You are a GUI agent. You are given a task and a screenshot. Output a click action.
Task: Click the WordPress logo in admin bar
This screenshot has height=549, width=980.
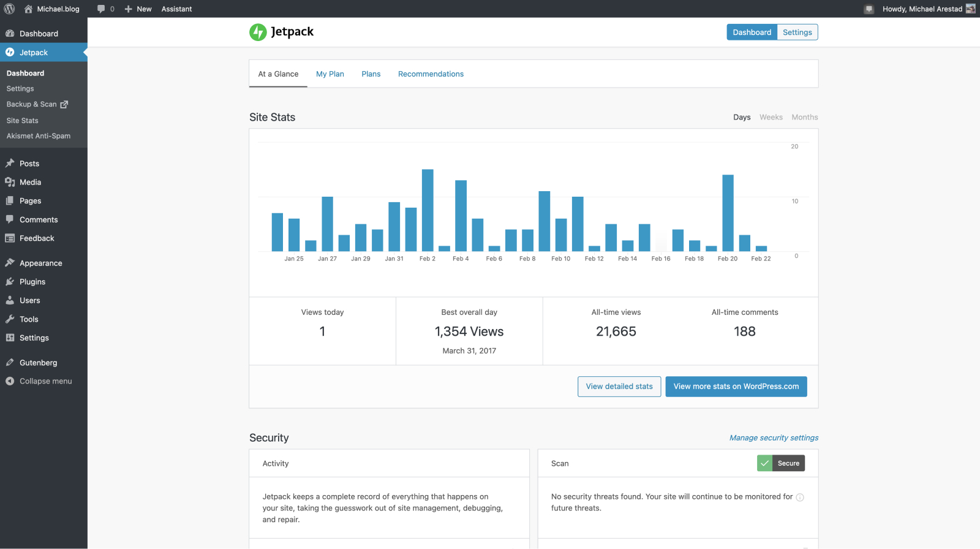tap(9, 9)
